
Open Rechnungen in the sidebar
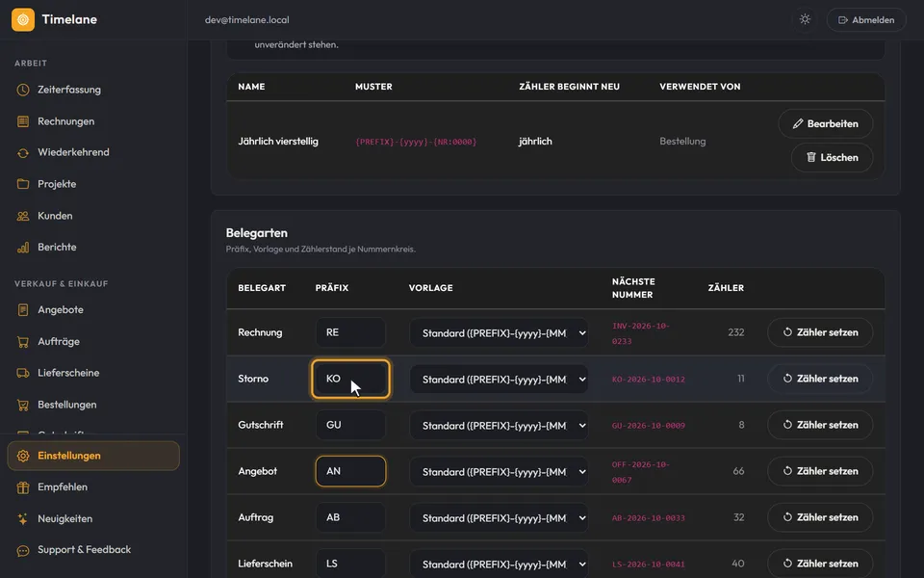(x=93, y=121)
